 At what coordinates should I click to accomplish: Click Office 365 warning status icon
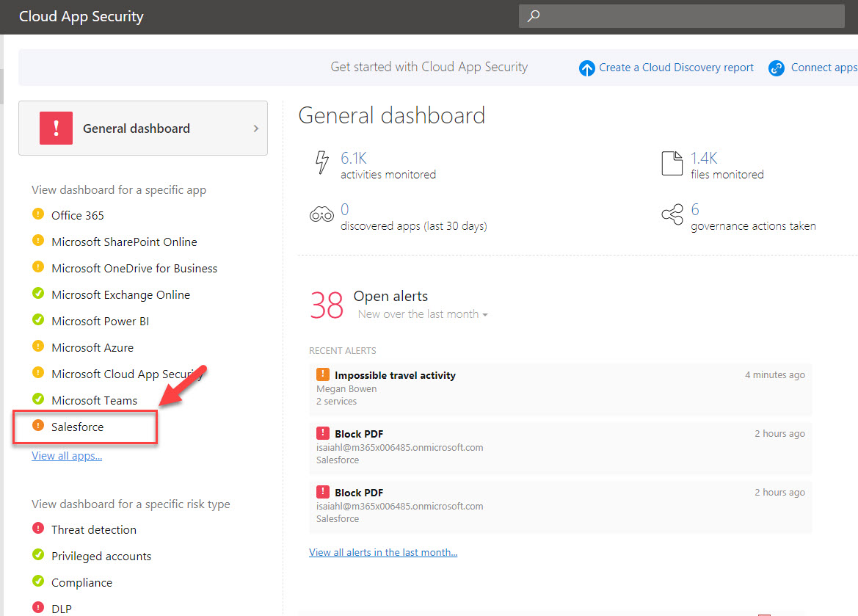pyautogui.click(x=37, y=214)
